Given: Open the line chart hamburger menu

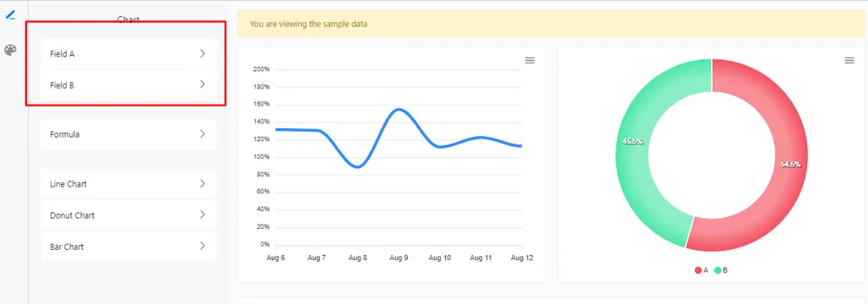Looking at the screenshot, I should click(529, 60).
